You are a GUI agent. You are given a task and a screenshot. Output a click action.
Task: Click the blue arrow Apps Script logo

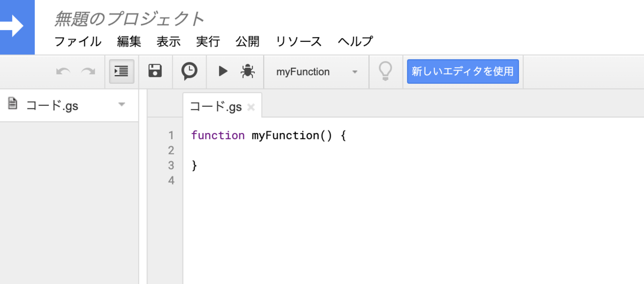click(x=17, y=26)
